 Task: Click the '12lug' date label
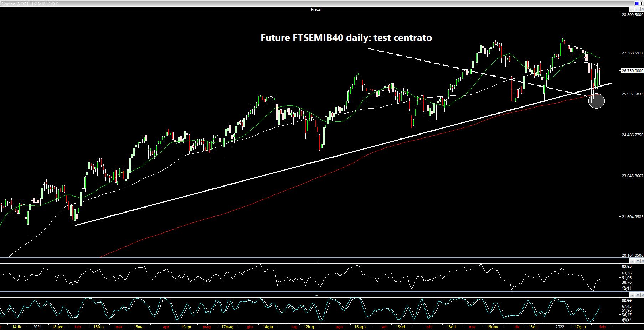click(x=309, y=327)
